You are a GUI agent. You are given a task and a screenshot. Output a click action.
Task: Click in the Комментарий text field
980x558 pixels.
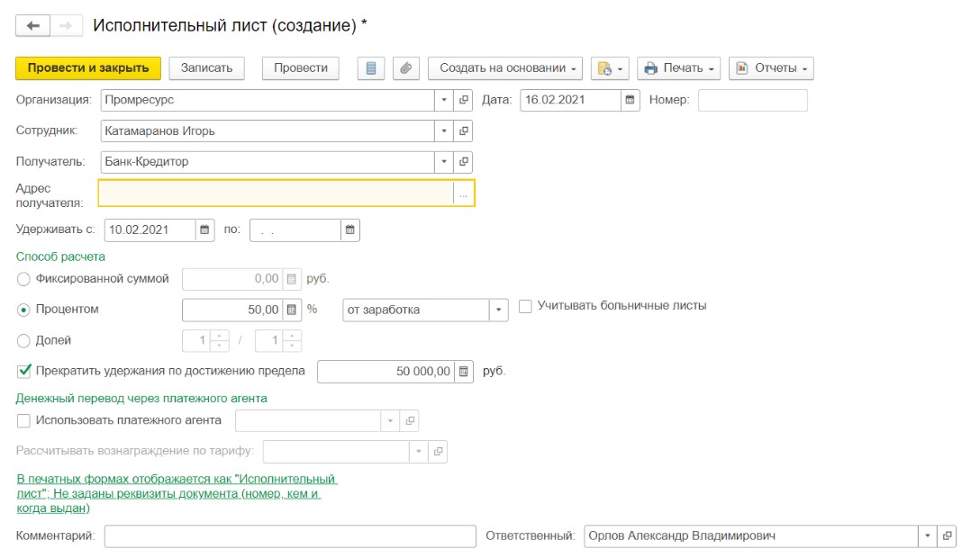(x=289, y=536)
